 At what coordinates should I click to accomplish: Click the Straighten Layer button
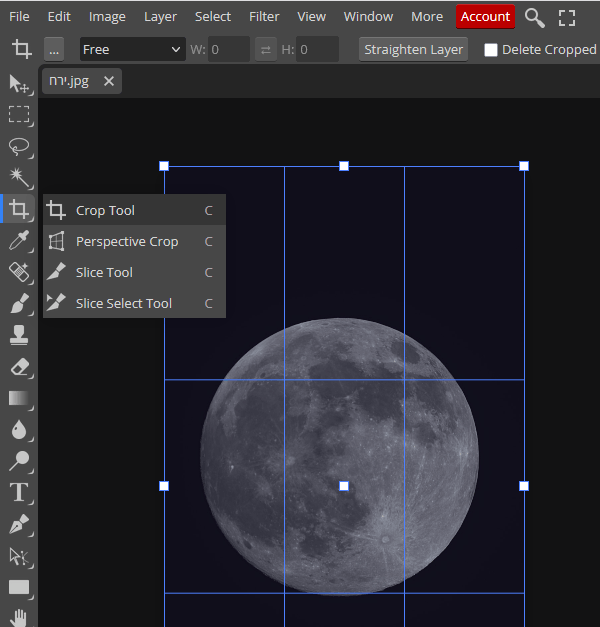413,50
